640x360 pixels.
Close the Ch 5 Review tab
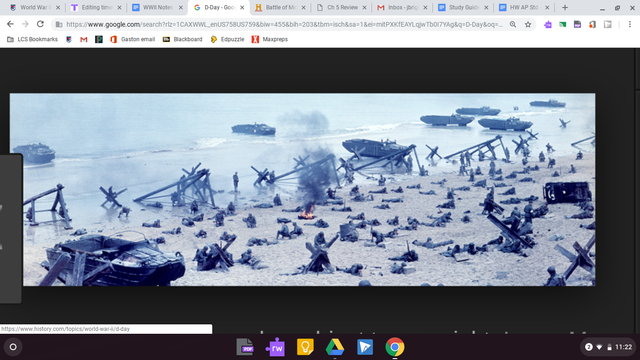[364, 7]
